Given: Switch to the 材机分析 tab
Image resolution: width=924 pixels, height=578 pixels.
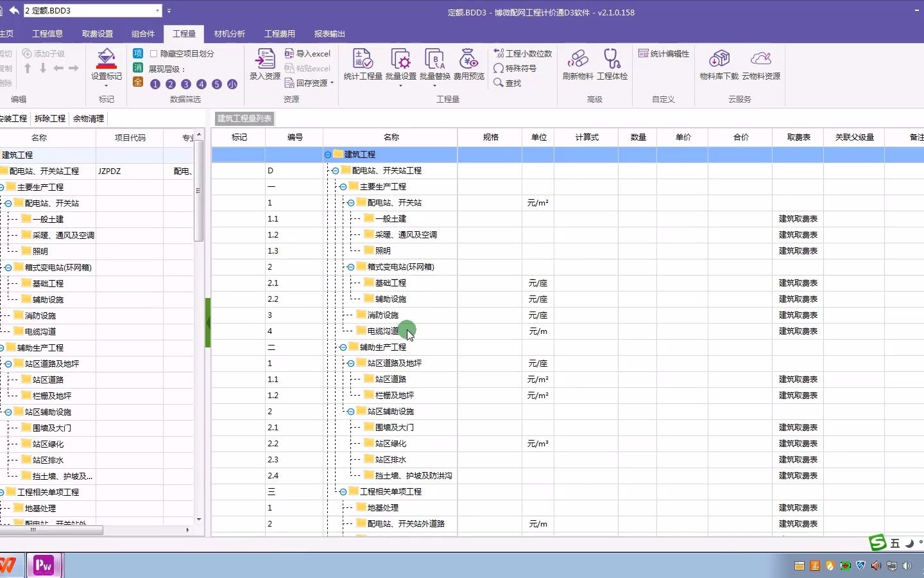Looking at the screenshot, I should pos(230,34).
